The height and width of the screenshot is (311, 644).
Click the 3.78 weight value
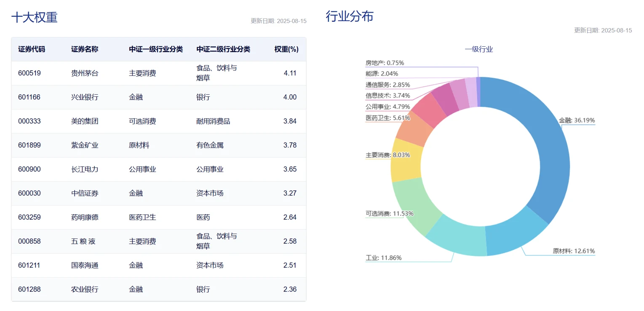point(290,145)
